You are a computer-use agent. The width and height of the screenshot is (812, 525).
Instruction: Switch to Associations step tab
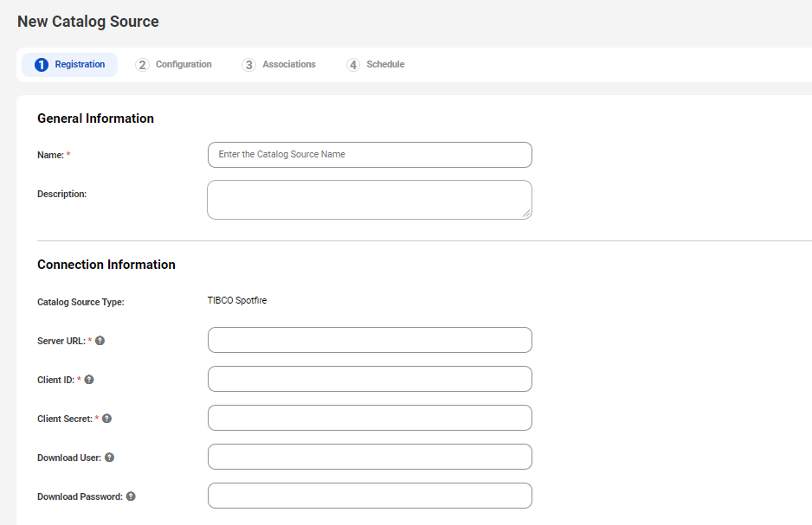[x=279, y=65]
